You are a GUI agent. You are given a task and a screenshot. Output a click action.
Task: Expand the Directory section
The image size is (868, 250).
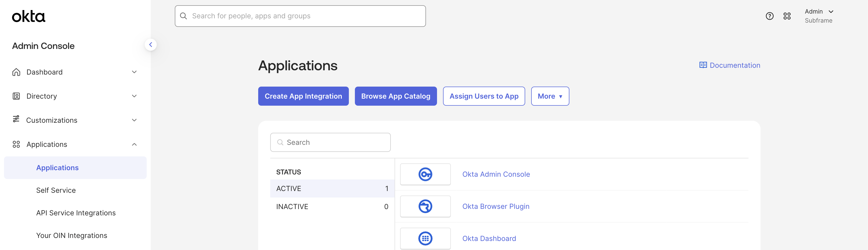134,96
